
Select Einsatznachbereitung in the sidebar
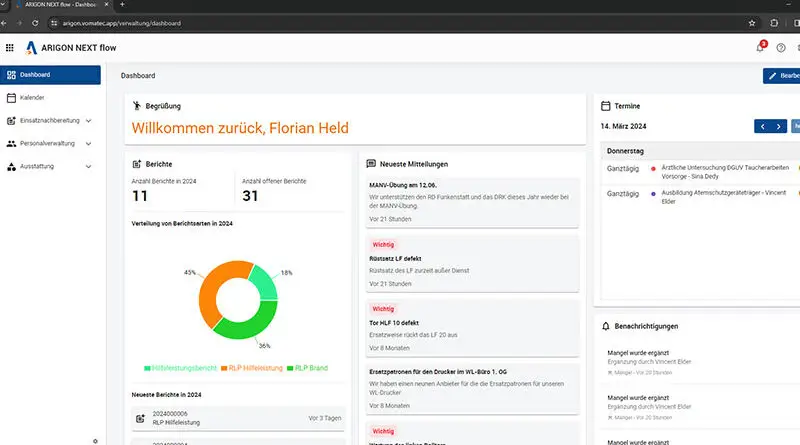[51, 120]
